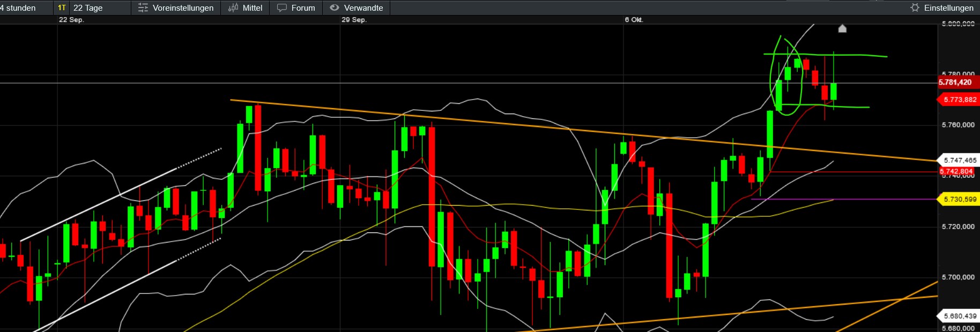
Task: Select the lower band label 5.680,439
Action: tap(960, 316)
